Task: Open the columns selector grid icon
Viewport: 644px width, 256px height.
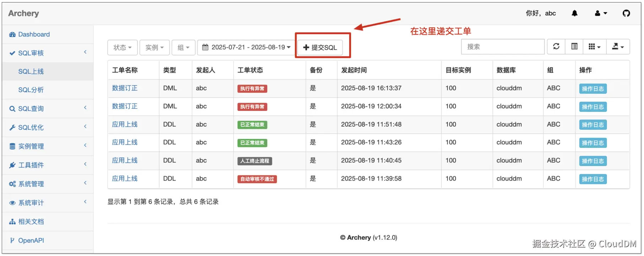Action: (594, 47)
